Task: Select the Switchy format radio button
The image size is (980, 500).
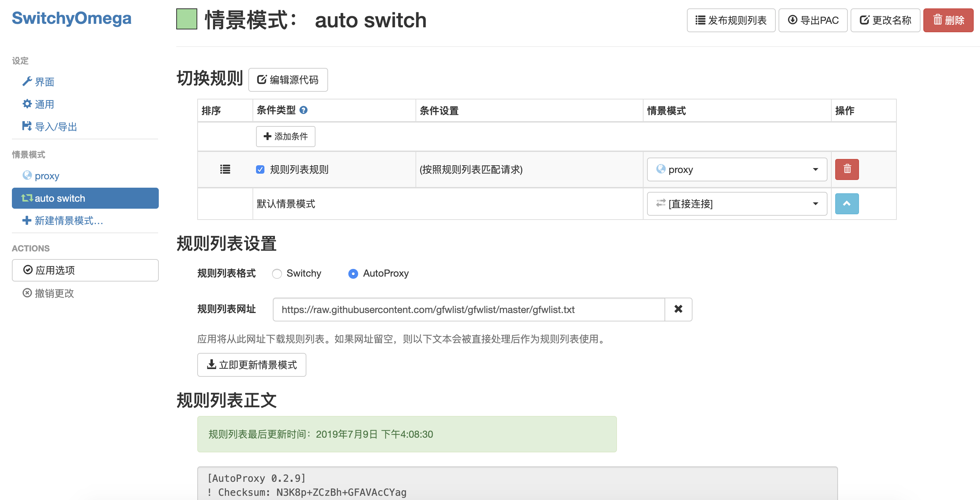Action: [x=277, y=274]
